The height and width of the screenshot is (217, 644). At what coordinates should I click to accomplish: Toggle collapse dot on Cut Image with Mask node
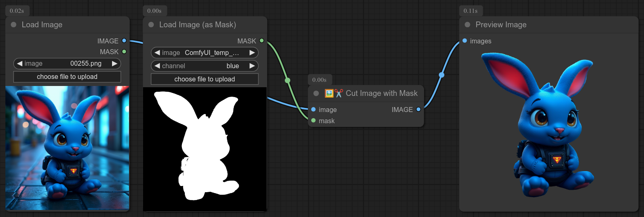coord(316,93)
